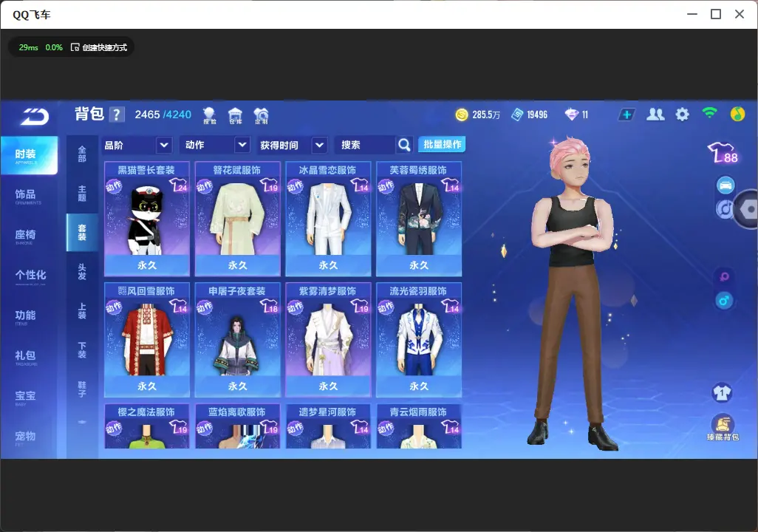Open the yellow music note icon

(737, 114)
